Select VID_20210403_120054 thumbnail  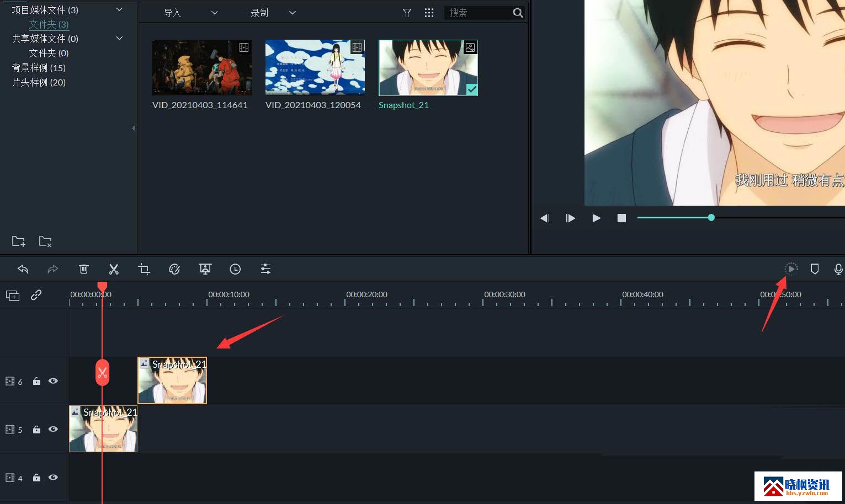315,67
